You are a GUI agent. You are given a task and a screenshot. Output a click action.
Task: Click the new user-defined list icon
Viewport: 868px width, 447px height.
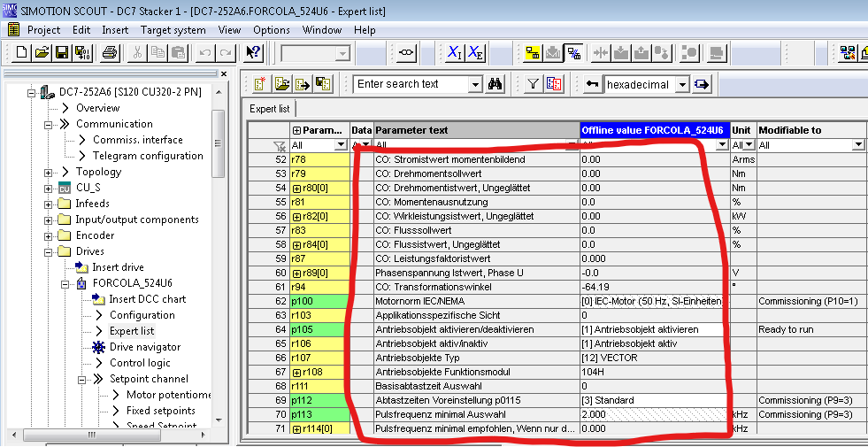click(261, 84)
